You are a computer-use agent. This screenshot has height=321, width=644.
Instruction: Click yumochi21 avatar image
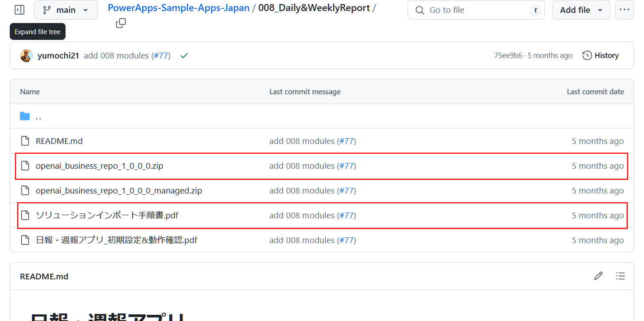(x=27, y=56)
